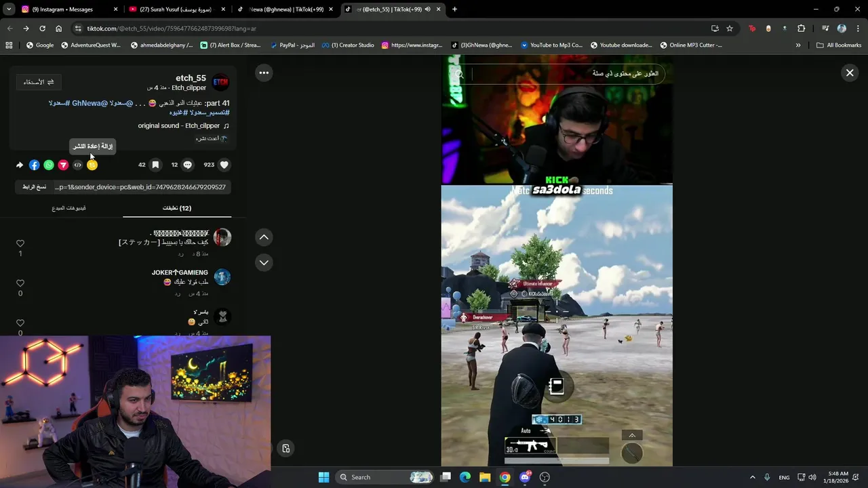Viewport: 868px width, 488px height.
Task: Click the install app icon in address bar
Action: tap(715, 28)
